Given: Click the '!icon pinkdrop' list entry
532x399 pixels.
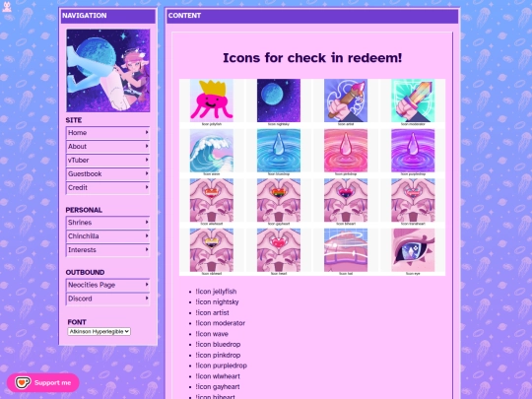Looking at the screenshot, I should pos(218,356).
